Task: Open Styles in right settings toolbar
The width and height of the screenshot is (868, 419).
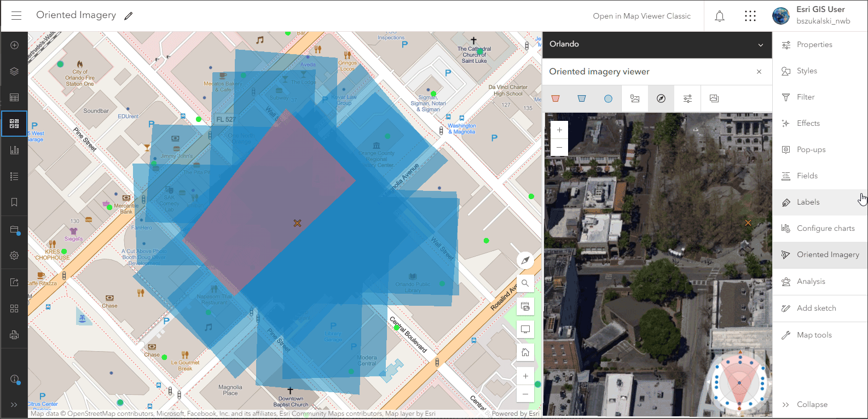Action: [820, 71]
